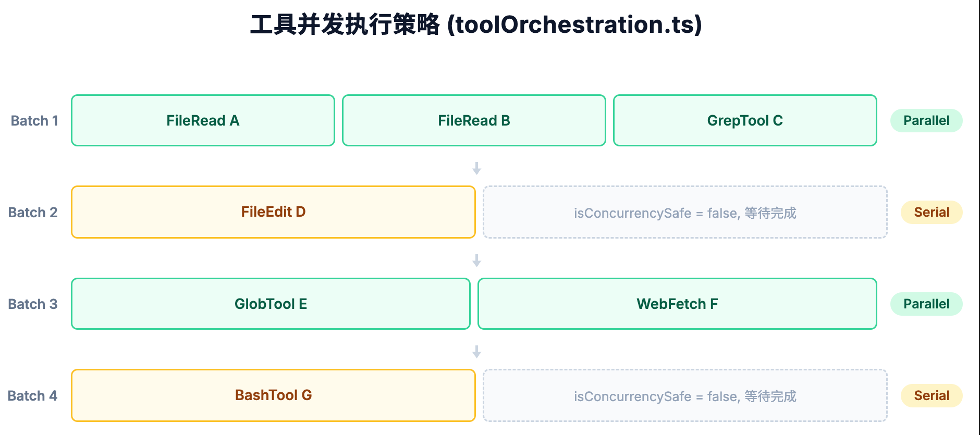Click the dashed waiting box in Batch 4
980x435 pixels.
(685, 395)
